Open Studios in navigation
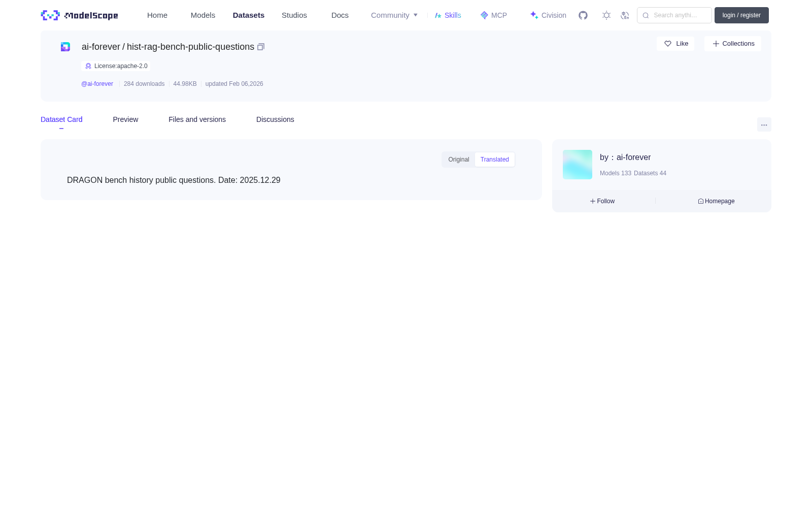Screen dimensions: 812x508 click(x=294, y=15)
